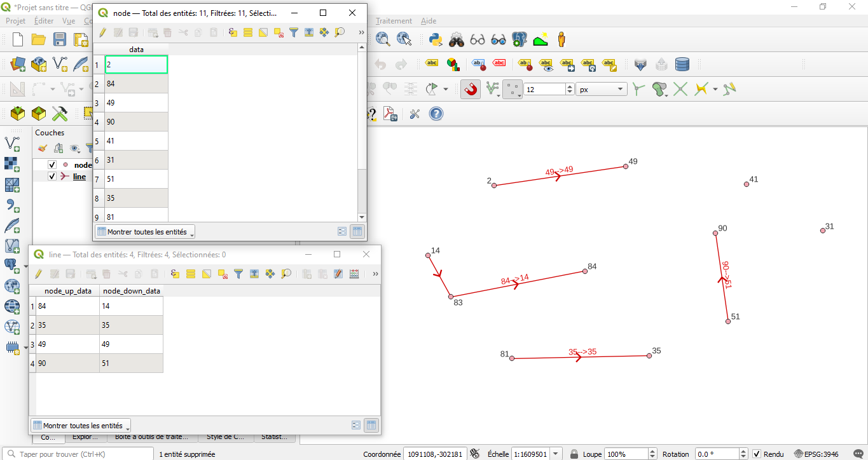Enable snapping with the magnet icon
The height and width of the screenshot is (460, 868).
pyautogui.click(x=471, y=89)
